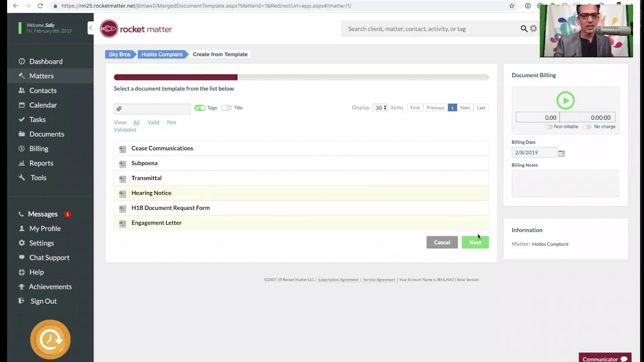Open search settings gear icon

coord(533,29)
